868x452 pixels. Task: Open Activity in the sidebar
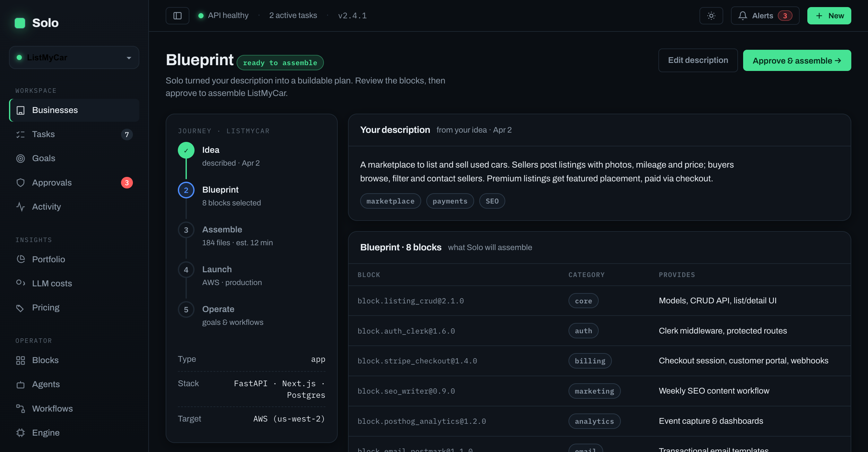point(74,207)
